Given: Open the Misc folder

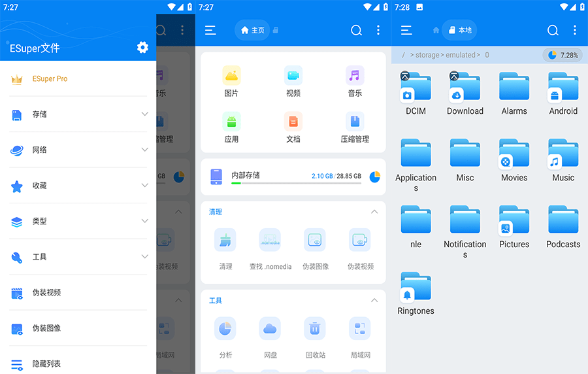Looking at the screenshot, I should [465, 160].
